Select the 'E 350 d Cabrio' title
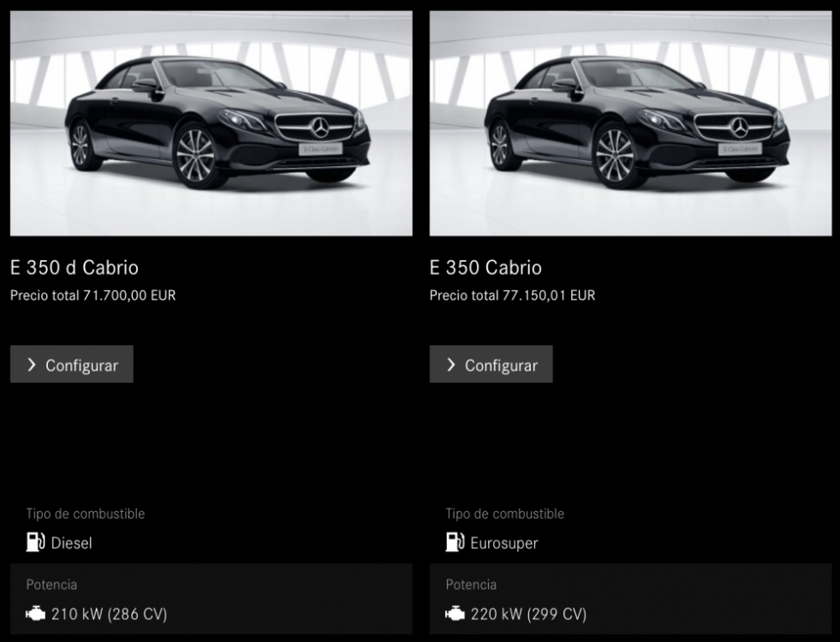The width and height of the screenshot is (840, 642). click(74, 267)
